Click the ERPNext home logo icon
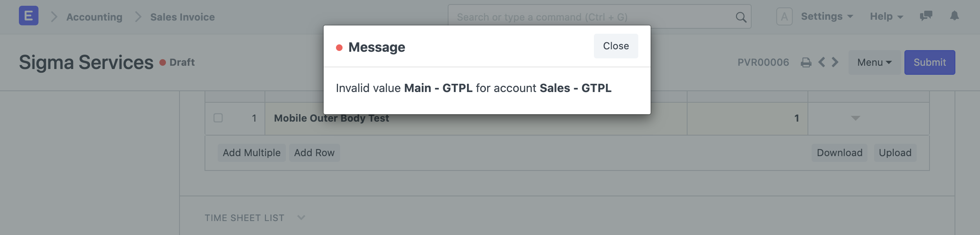Viewport: 980px width, 235px height. coord(29,16)
